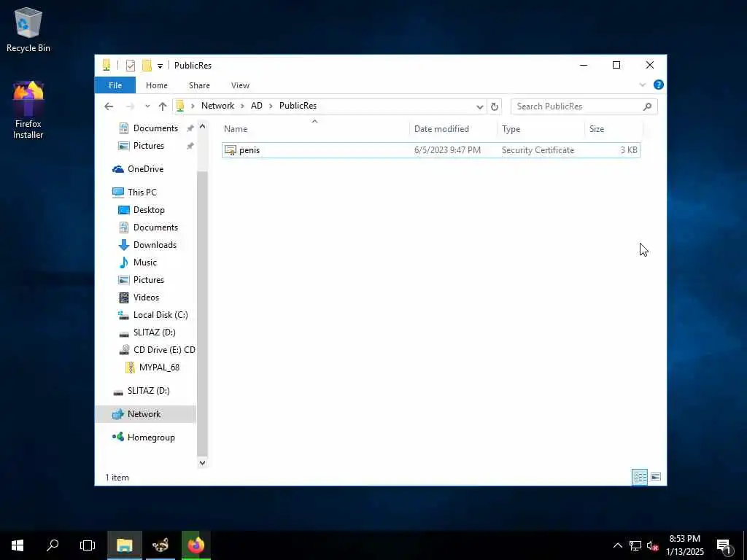Select OneDrive in the navigation pane
The height and width of the screenshot is (560, 747).
pyautogui.click(x=145, y=169)
